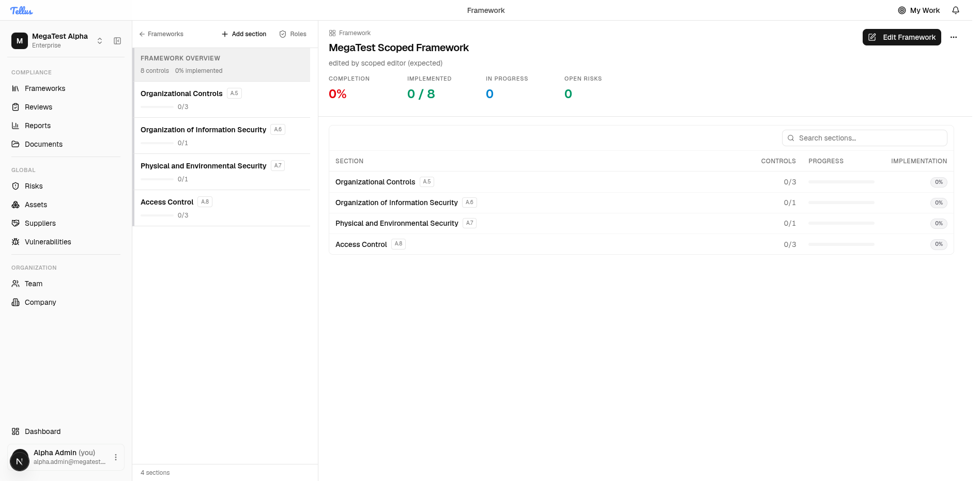Open Organizational Controls table row
980x481 pixels.
pyautogui.click(x=641, y=182)
